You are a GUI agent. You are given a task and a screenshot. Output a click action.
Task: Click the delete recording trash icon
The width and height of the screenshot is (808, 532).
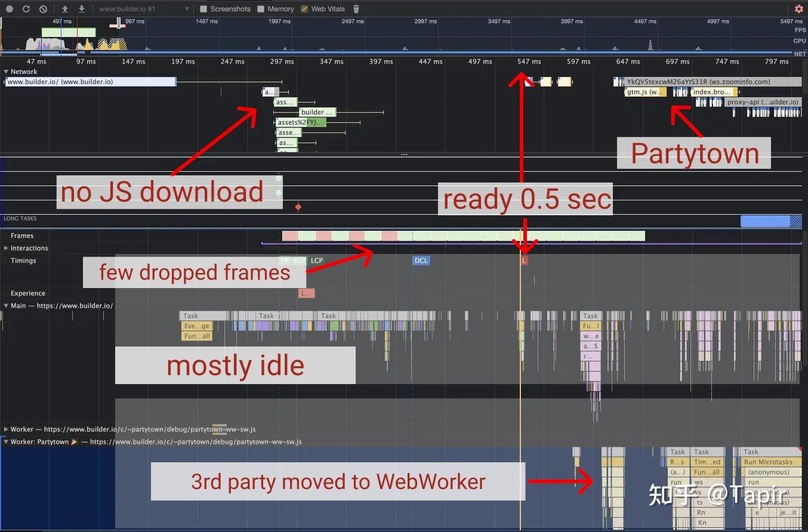click(356, 9)
